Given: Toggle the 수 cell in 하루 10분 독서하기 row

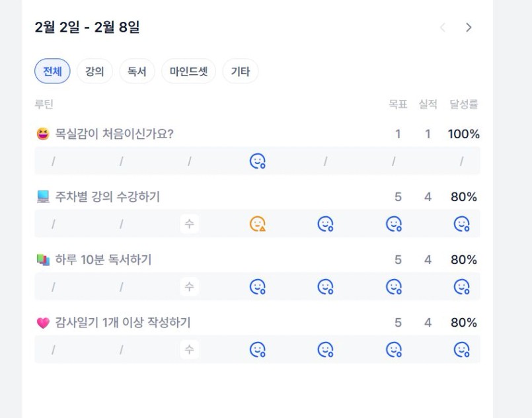Looking at the screenshot, I should click(189, 286).
